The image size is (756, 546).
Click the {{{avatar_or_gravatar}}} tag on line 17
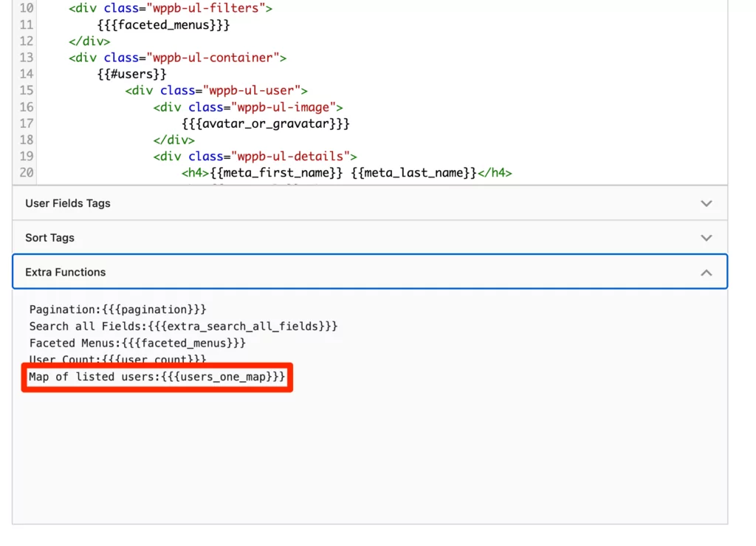[x=266, y=123]
